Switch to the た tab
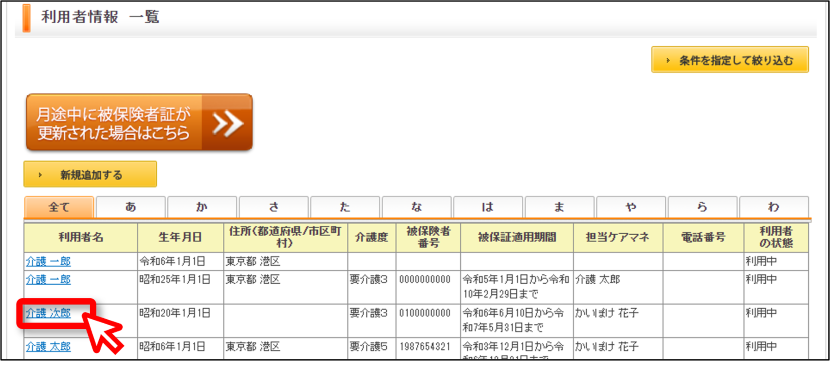This screenshot has width=830, height=365. tap(345, 207)
